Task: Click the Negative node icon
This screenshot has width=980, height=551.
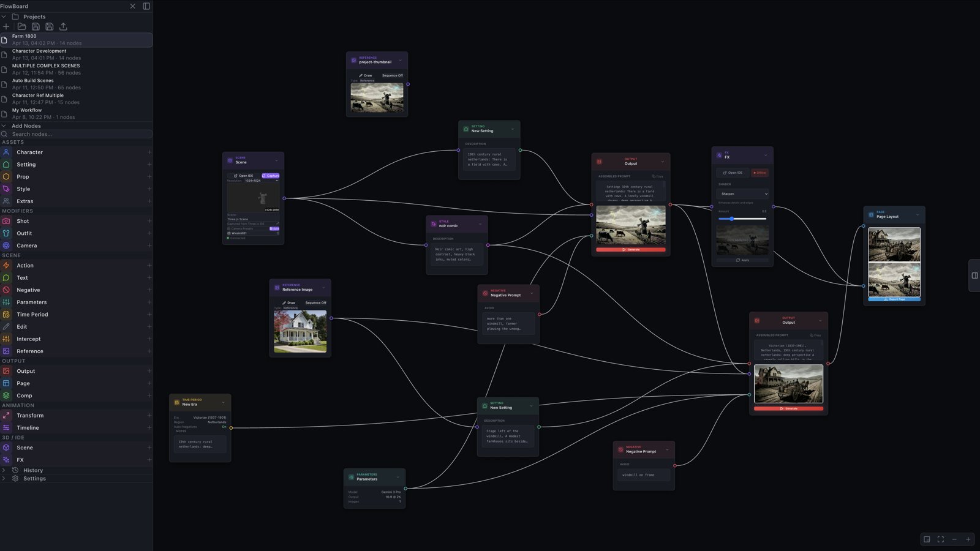Action: (x=6, y=290)
